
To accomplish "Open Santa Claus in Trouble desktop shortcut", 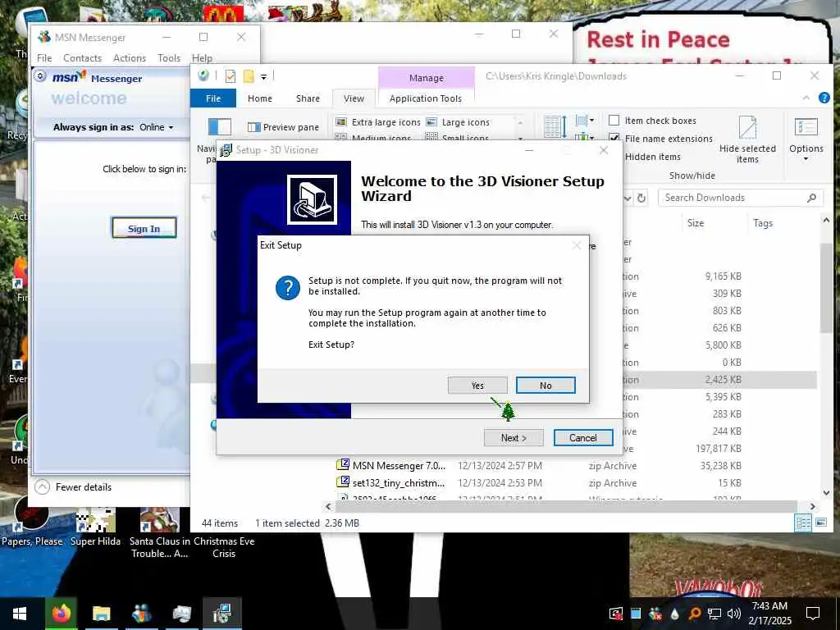I will click(x=159, y=532).
